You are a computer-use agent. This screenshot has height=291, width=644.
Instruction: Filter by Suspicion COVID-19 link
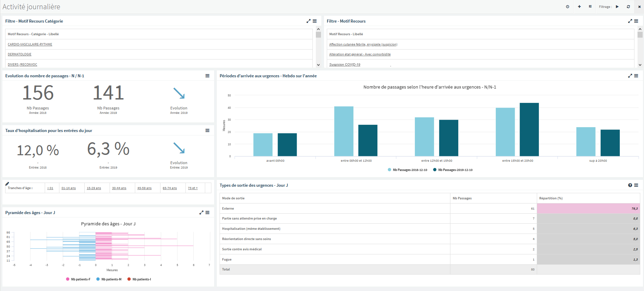point(345,65)
